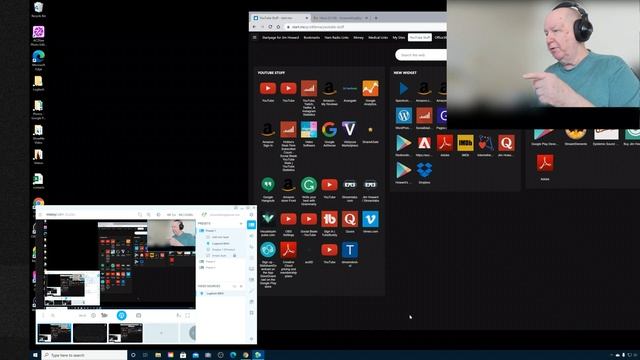Toggle ManyCam fullscreen preview icon

(188, 316)
